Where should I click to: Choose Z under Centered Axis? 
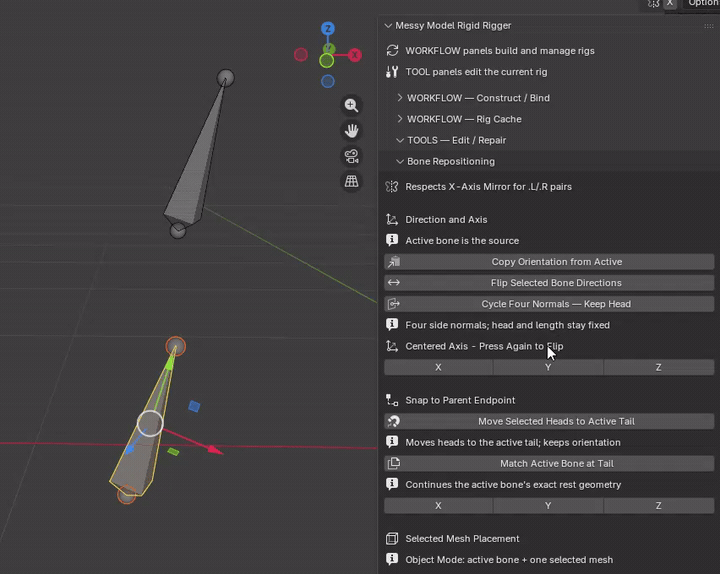point(659,367)
